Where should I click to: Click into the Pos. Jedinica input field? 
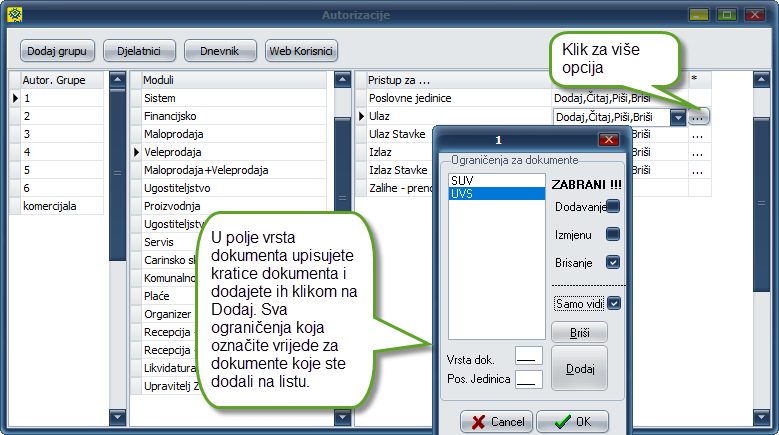tap(528, 379)
